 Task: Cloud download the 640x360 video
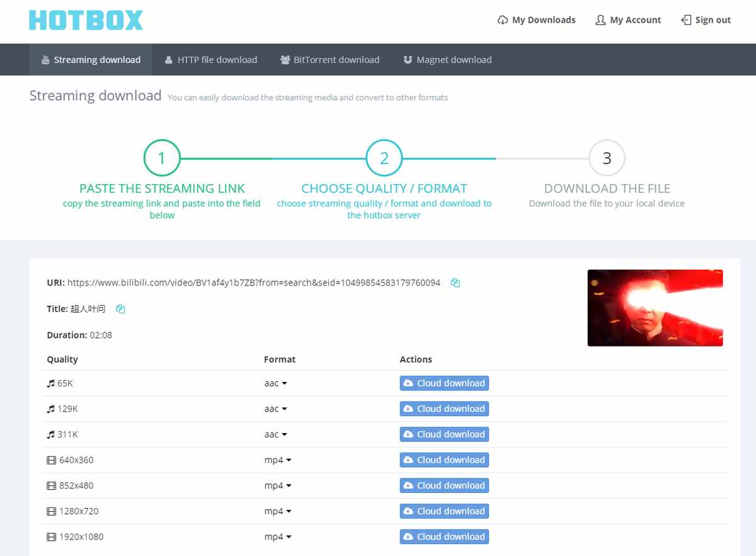(444, 460)
